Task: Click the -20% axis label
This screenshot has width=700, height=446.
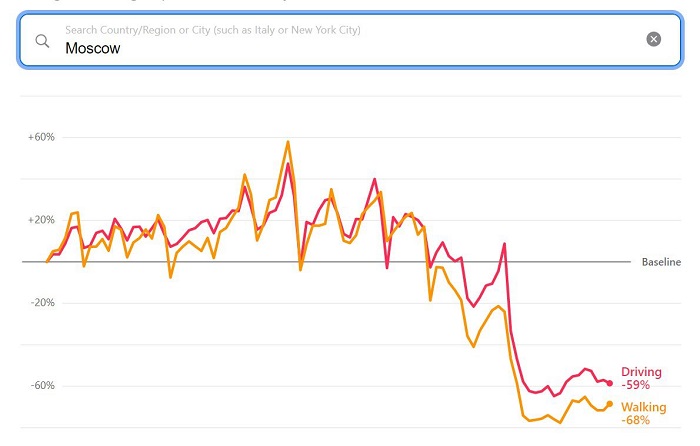Action: click(x=42, y=303)
